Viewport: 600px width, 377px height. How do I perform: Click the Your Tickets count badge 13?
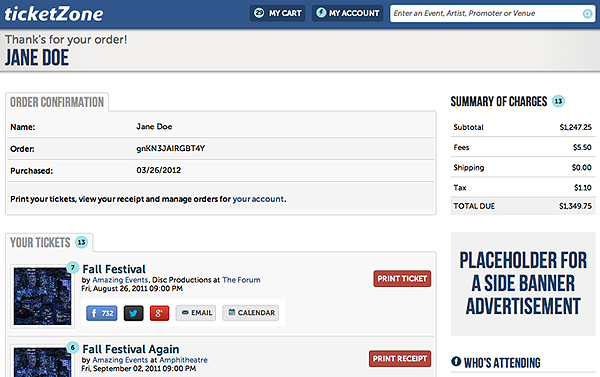click(x=81, y=242)
